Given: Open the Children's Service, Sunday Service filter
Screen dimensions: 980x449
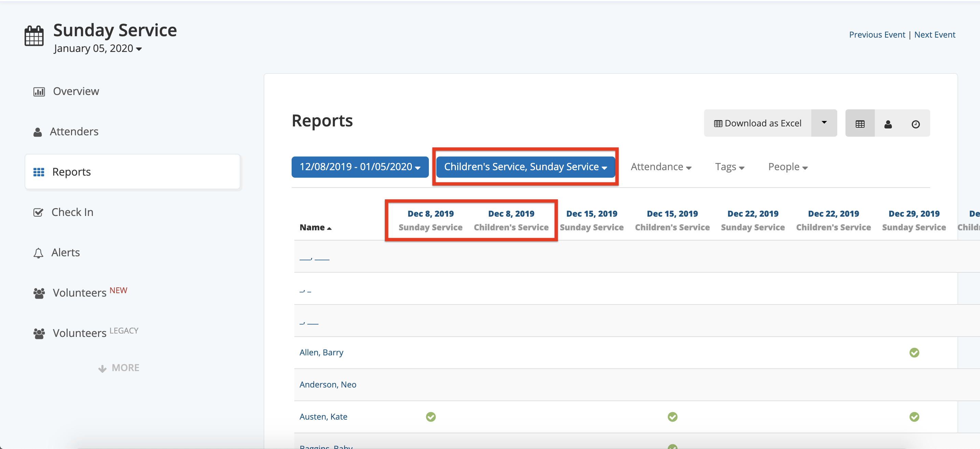Looking at the screenshot, I should tap(526, 167).
